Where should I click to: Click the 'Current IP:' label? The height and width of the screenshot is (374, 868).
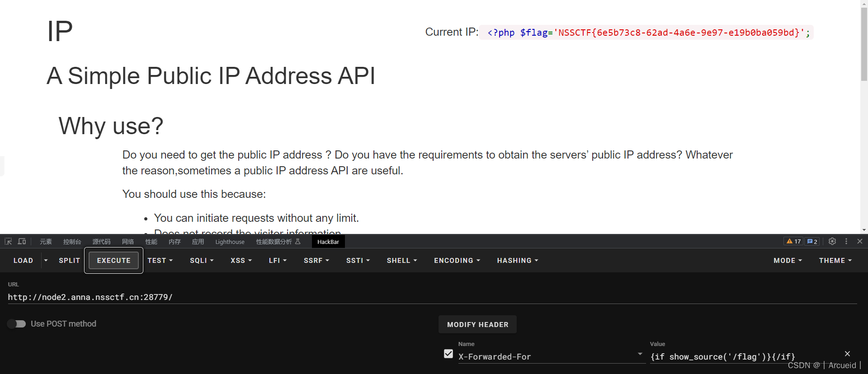click(452, 32)
